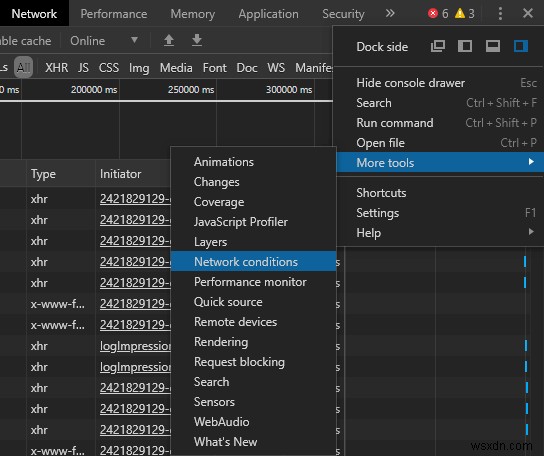Open Shortcuts from the menu

(440, 193)
